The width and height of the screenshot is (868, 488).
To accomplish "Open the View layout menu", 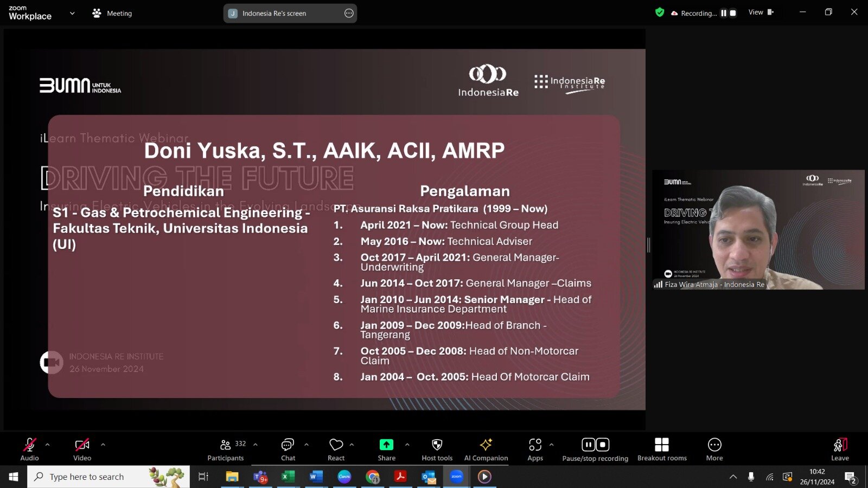I will [761, 12].
